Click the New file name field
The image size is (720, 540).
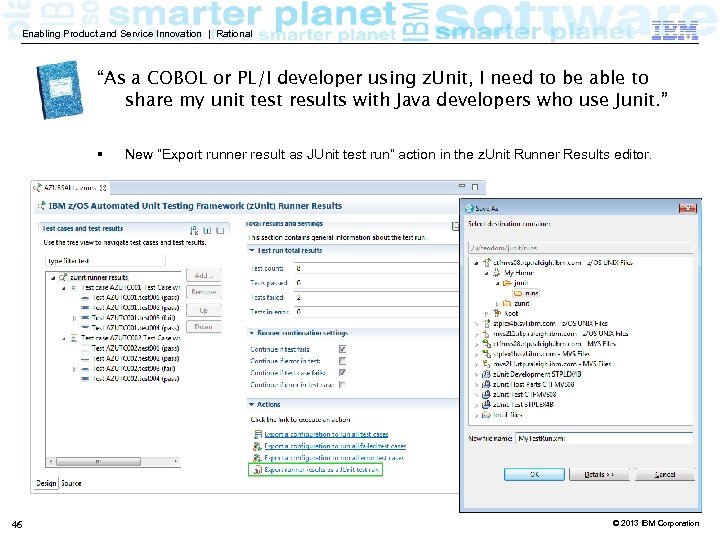[x=604, y=439]
